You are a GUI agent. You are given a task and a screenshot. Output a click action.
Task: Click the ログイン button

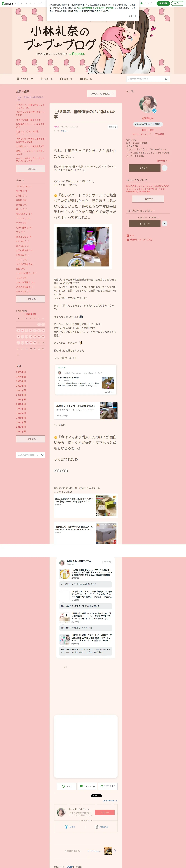coord(178,3)
